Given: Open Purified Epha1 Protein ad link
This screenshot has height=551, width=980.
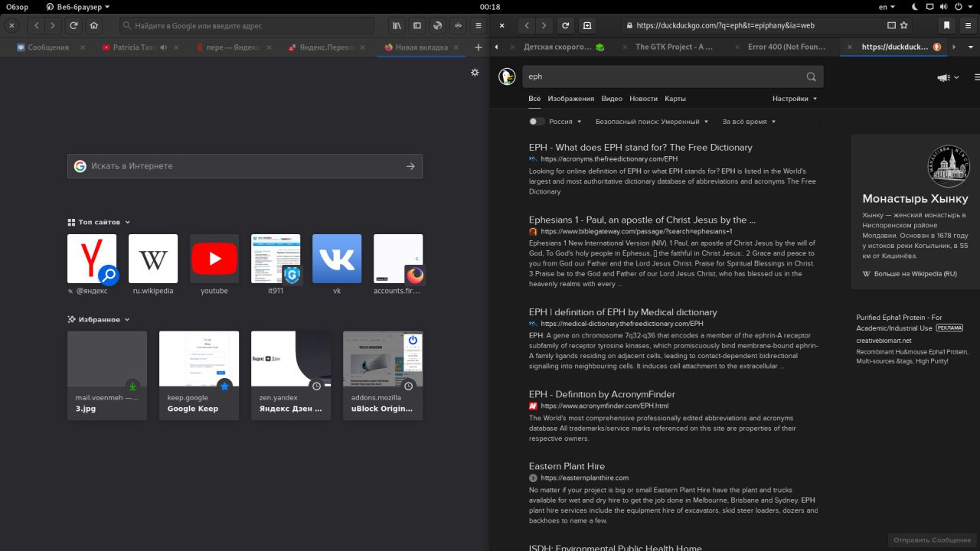Looking at the screenshot, I should 910,322.
